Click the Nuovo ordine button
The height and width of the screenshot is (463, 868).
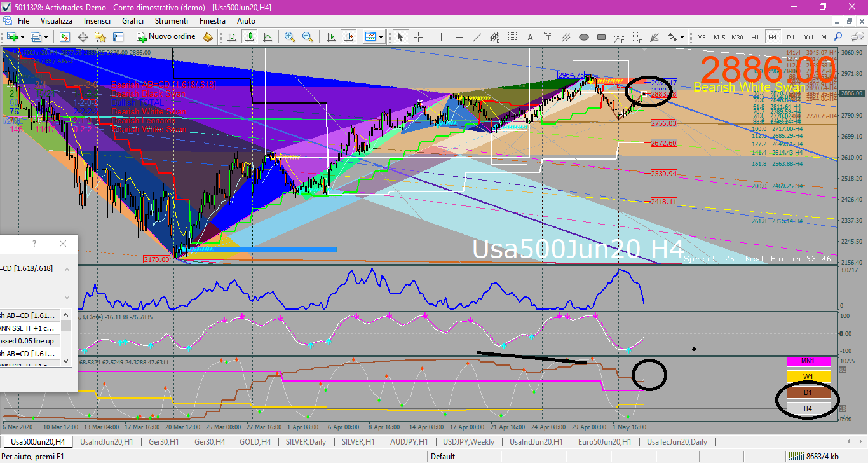pos(166,37)
